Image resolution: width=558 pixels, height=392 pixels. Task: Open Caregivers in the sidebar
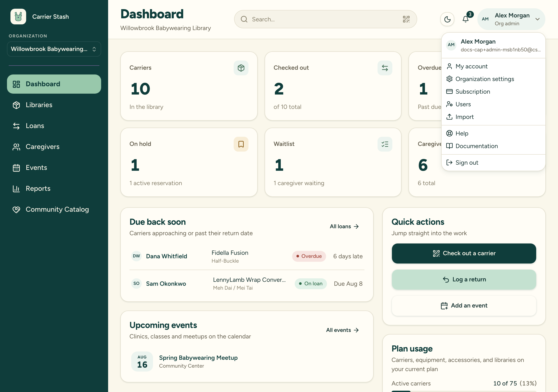click(54, 147)
